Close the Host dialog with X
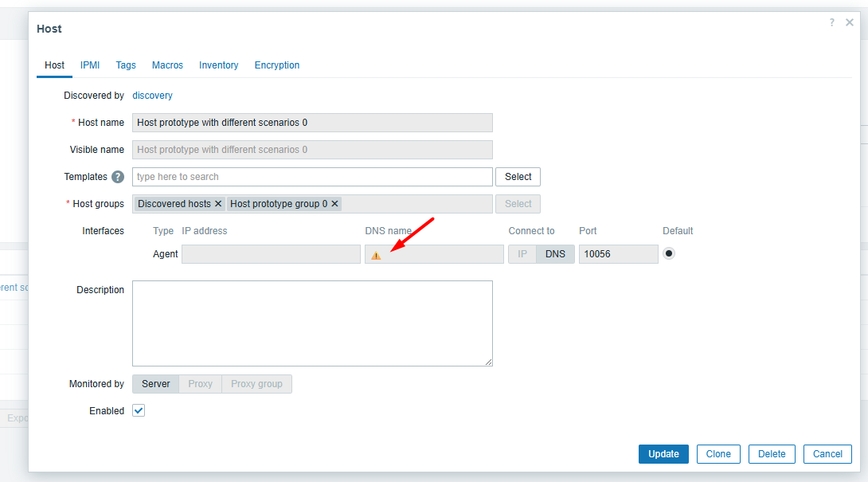This screenshot has height=482, width=868. click(x=850, y=23)
